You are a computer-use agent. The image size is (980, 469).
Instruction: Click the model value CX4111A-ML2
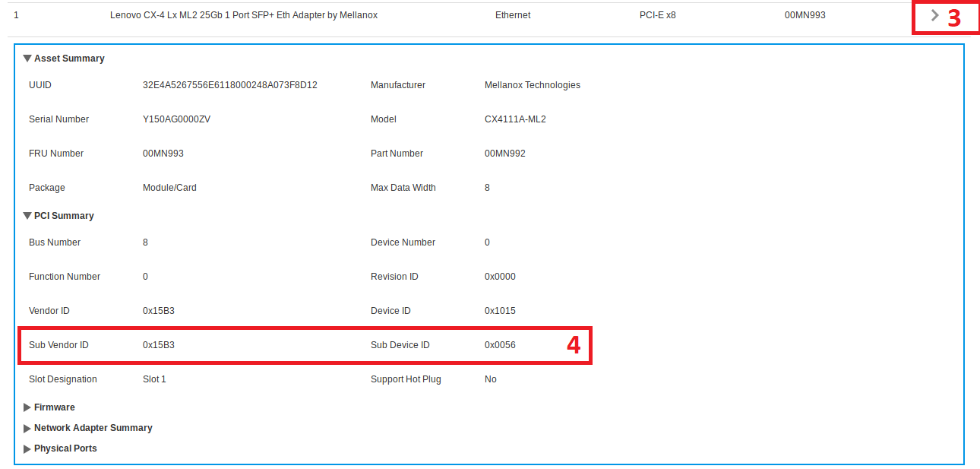pos(515,119)
